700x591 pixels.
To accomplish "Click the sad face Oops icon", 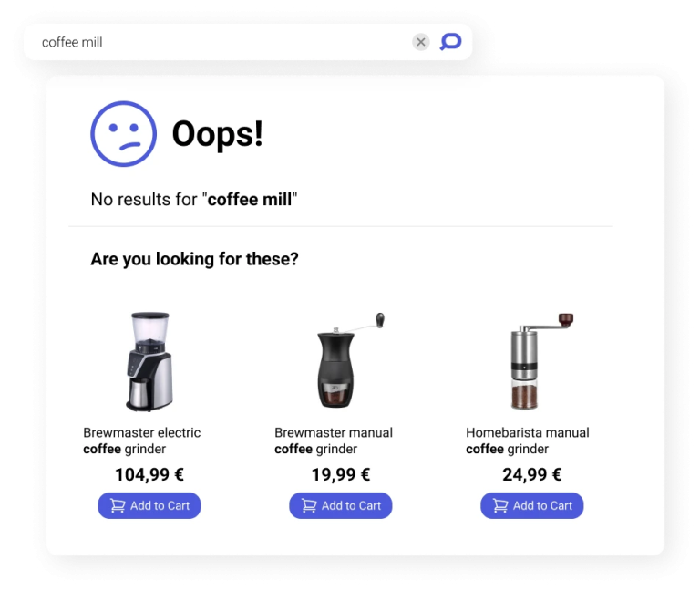I will (x=123, y=134).
